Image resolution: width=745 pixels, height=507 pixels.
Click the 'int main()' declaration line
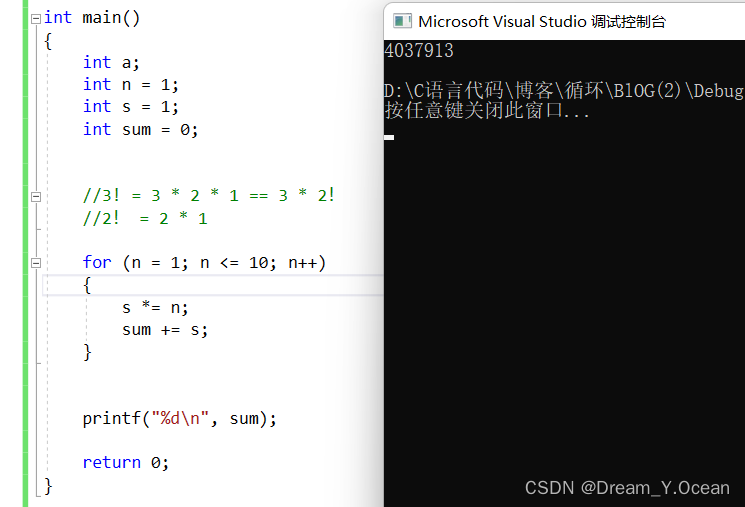(x=92, y=18)
